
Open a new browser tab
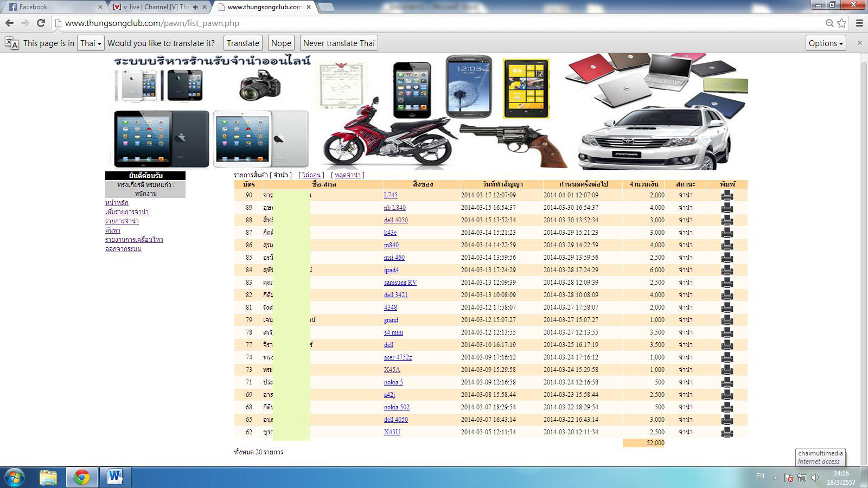click(x=326, y=7)
